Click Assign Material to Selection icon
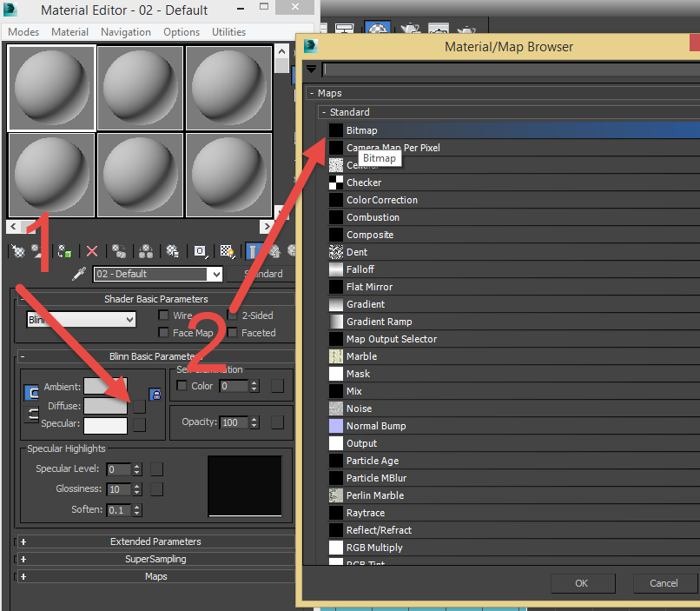700x611 pixels. tap(65, 251)
